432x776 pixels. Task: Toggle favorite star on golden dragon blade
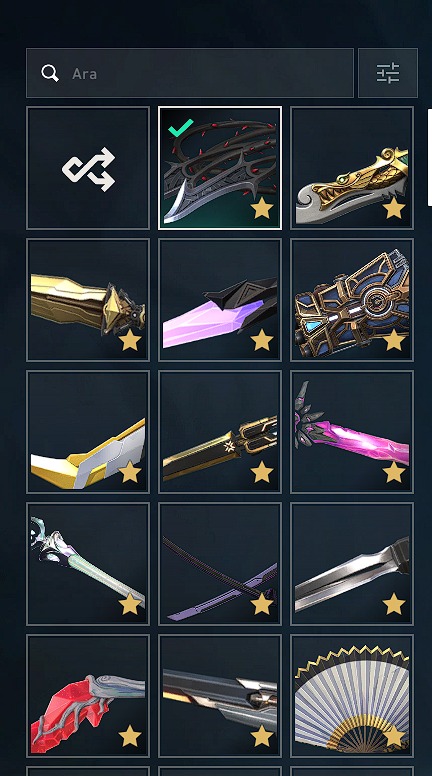click(393, 209)
